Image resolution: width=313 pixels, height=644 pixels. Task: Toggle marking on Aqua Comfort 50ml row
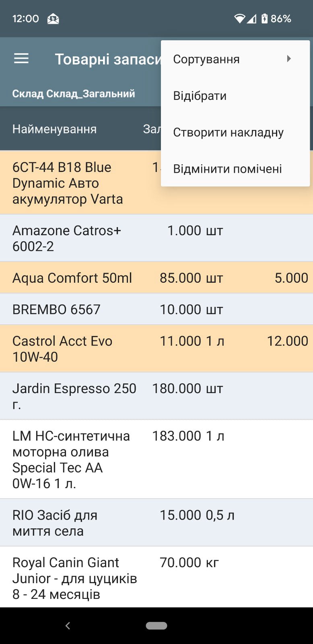click(x=156, y=278)
